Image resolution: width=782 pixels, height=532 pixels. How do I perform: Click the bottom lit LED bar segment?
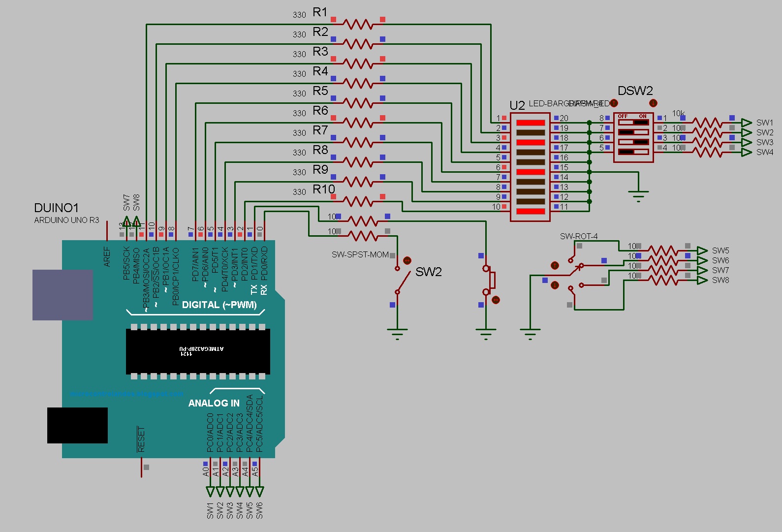point(531,211)
